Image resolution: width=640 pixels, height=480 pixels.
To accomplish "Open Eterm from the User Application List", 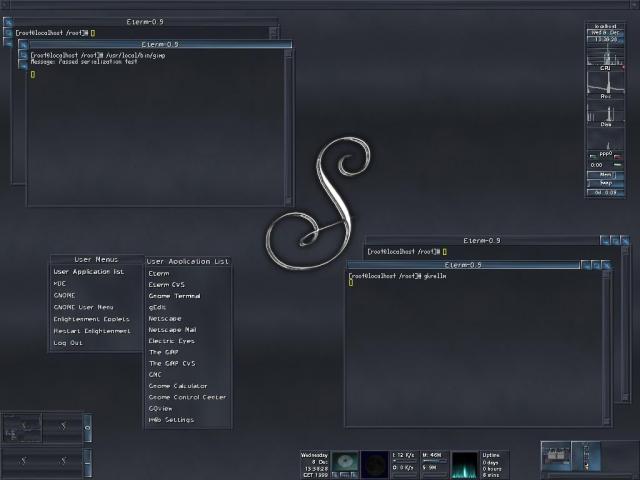I will point(159,273).
